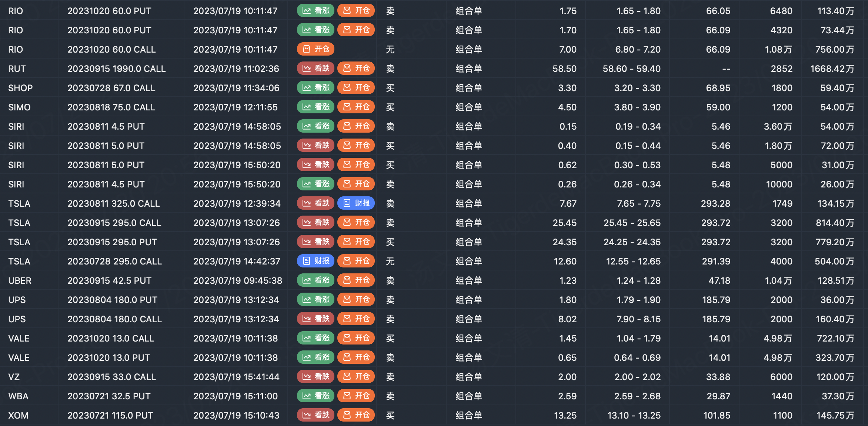Open the 20230915 1990.0 CALL contract
The width and height of the screenshot is (868, 426).
pyautogui.click(x=116, y=69)
